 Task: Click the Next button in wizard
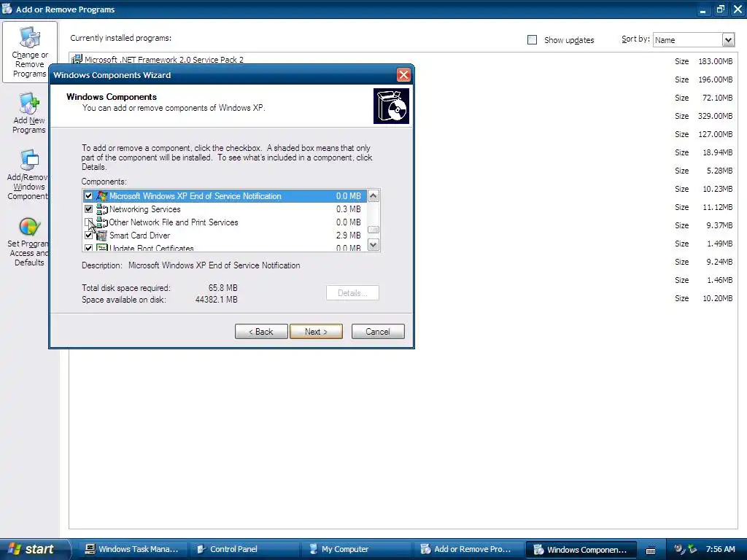[316, 332]
